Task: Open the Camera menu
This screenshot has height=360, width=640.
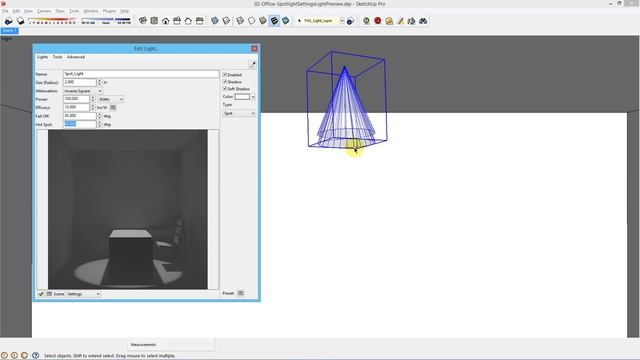Action: [44, 11]
